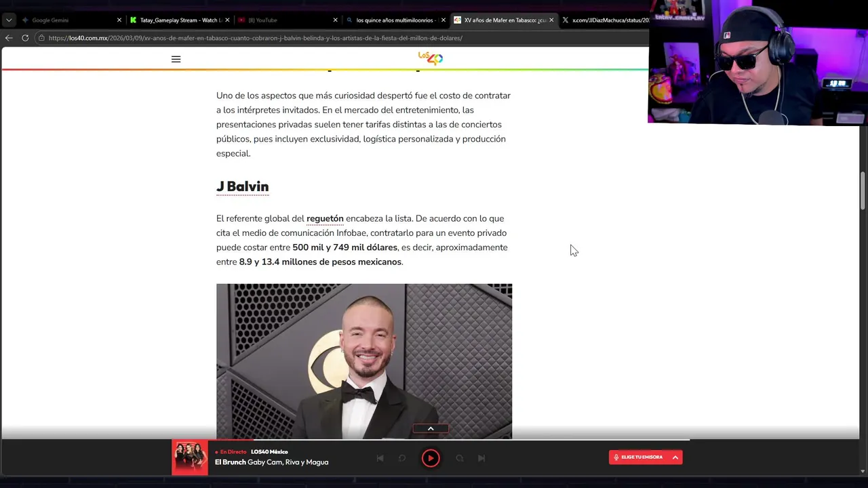This screenshot has width=868, height=488.
Task: Expand station chooser chevron arrow
Action: coord(675,457)
